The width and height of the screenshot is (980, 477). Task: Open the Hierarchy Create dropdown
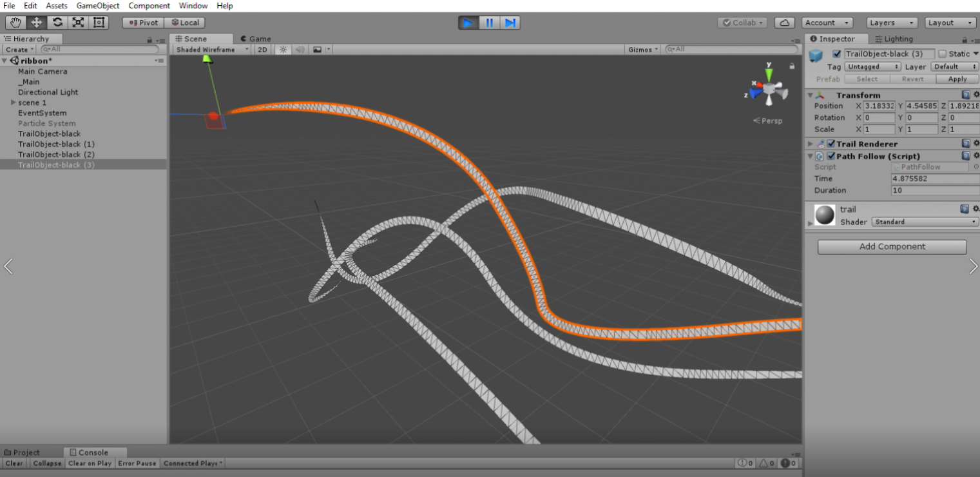19,50
